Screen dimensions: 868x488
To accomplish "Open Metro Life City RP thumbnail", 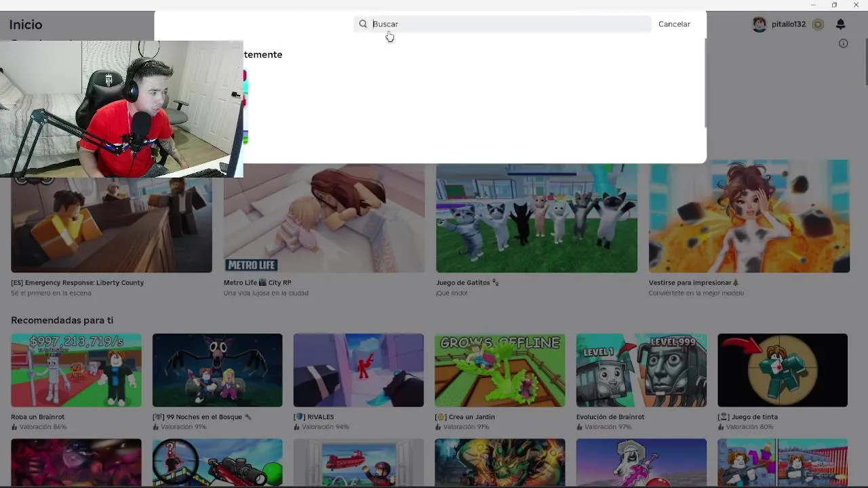I will coord(324,218).
